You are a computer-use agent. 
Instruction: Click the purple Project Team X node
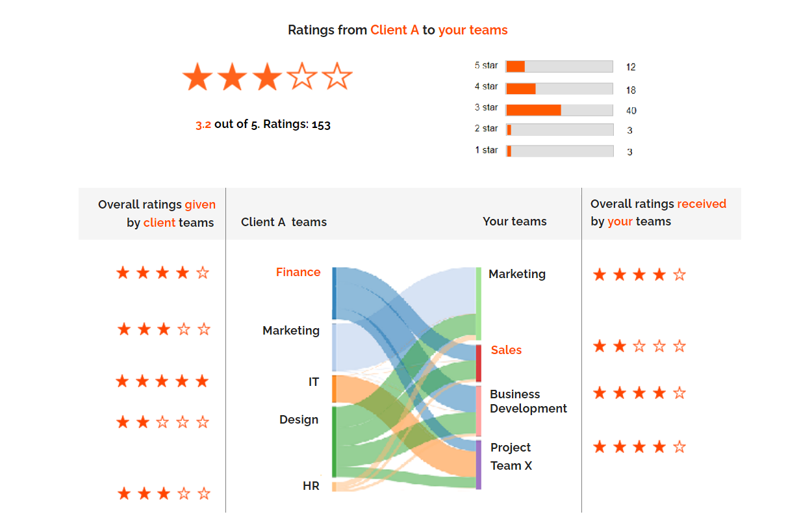pos(479,465)
